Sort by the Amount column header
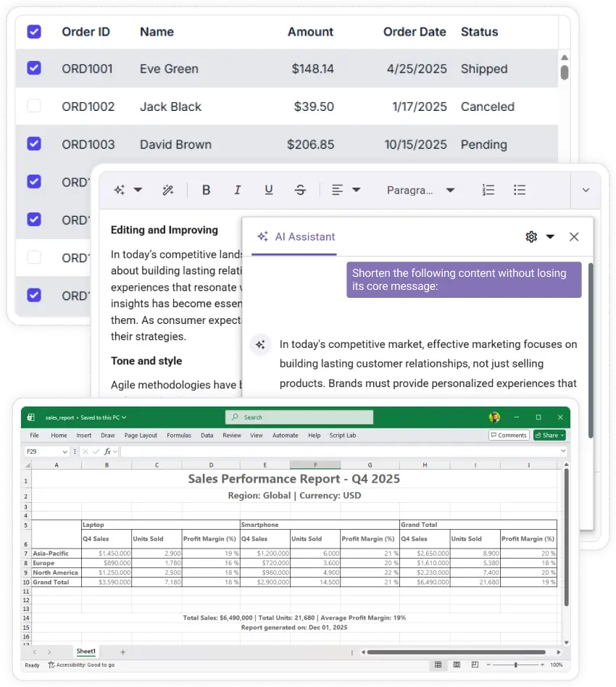616x687 pixels. 310,32
